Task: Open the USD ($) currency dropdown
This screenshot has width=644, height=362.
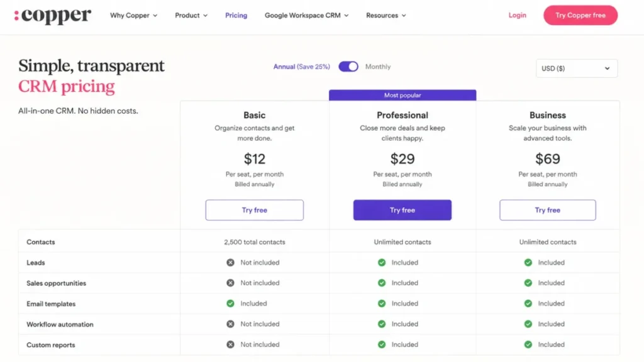Action: point(577,69)
